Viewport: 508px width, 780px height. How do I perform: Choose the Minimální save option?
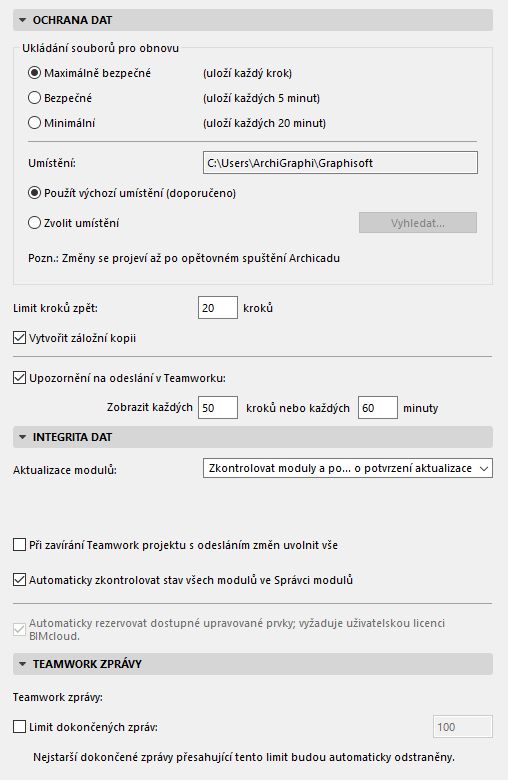pos(34,123)
